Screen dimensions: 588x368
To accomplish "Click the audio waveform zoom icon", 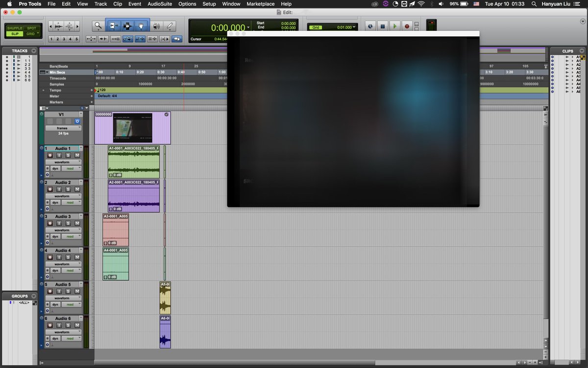I will click(x=58, y=26).
